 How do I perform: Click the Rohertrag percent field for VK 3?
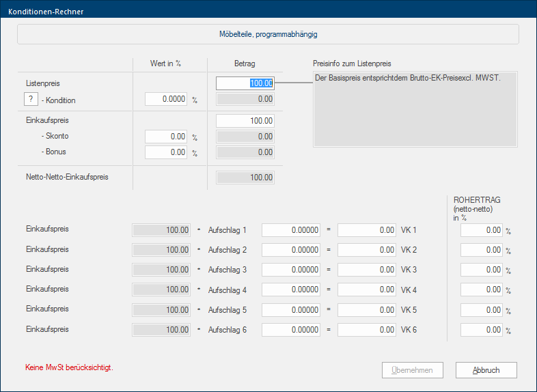click(482, 270)
